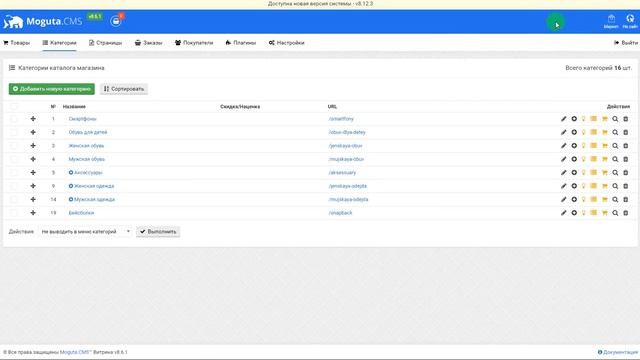Click the new version available banner
The height and width of the screenshot is (360, 640).
(x=320, y=4)
